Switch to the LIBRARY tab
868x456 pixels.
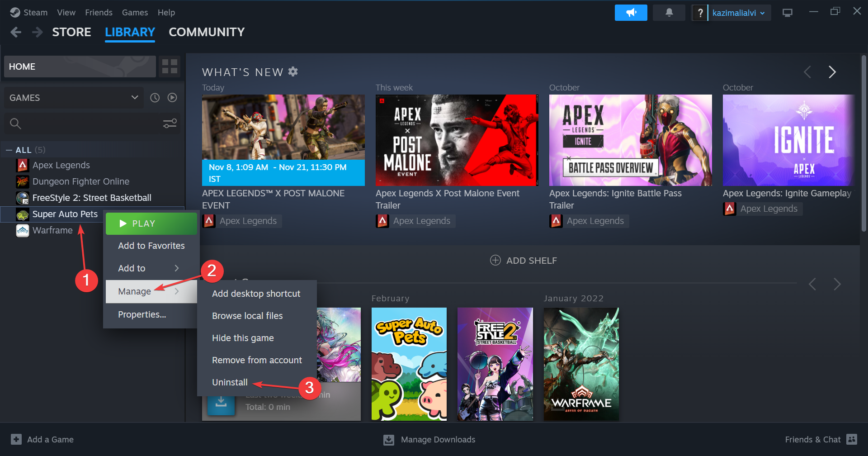point(130,32)
